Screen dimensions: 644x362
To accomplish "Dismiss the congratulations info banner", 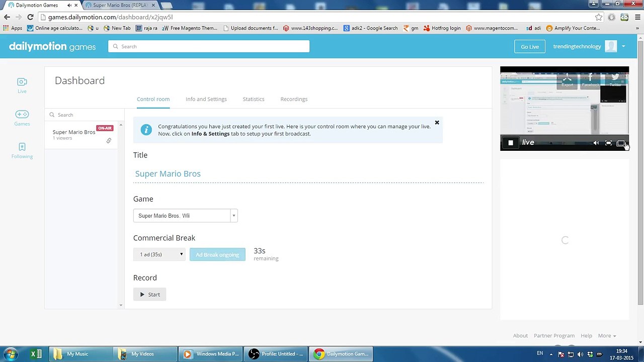I will [x=437, y=123].
